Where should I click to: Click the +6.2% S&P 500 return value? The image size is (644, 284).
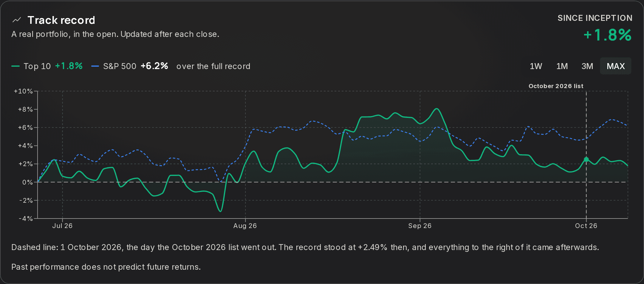[154, 66]
